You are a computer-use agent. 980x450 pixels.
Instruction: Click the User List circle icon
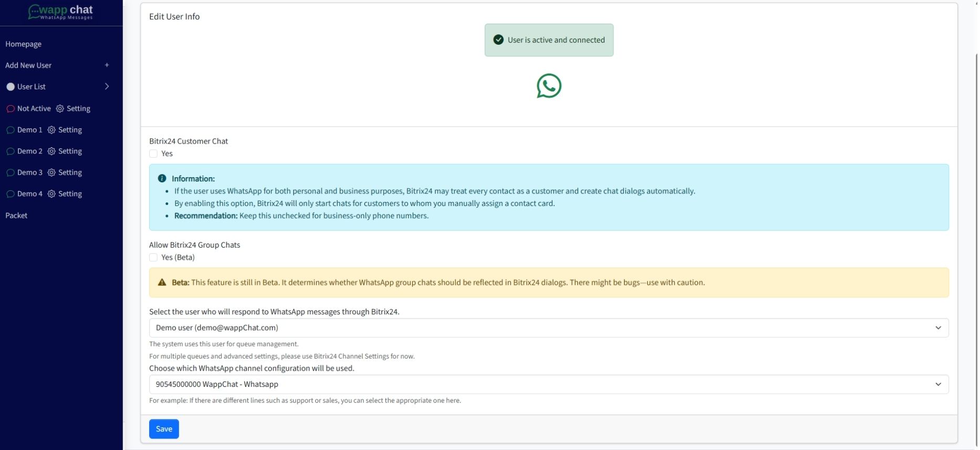(10, 87)
